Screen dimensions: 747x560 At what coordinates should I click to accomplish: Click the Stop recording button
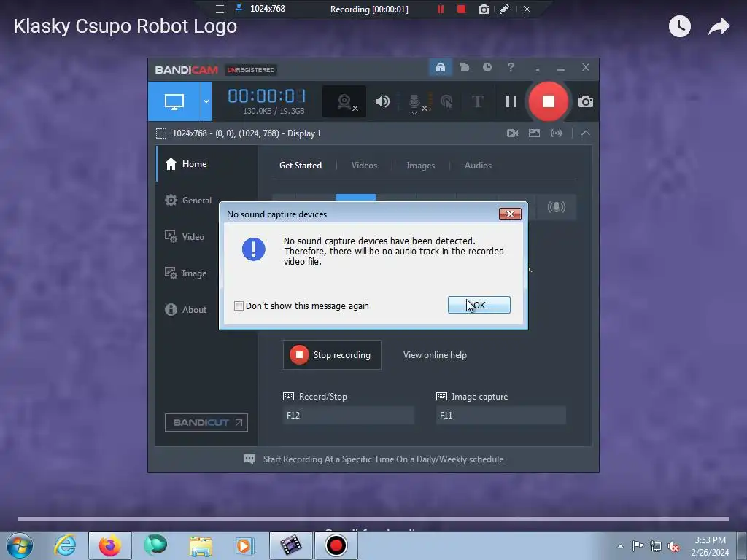coord(332,355)
